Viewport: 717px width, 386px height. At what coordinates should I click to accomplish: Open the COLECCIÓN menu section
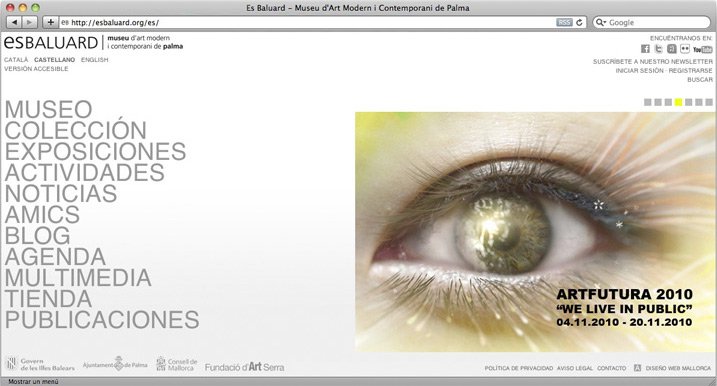[x=75, y=130]
